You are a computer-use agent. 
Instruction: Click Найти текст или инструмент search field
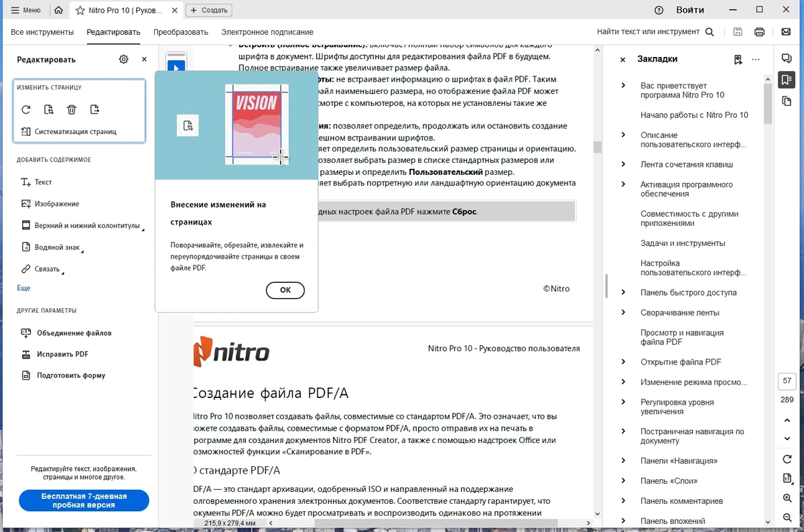pos(655,31)
